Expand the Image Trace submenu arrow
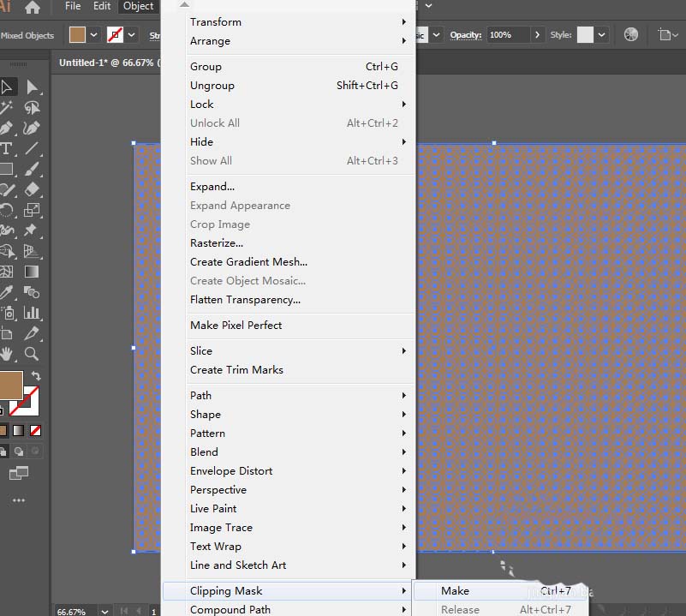Image resolution: width=686 pixels, height=616 pixels. point(404,528)
